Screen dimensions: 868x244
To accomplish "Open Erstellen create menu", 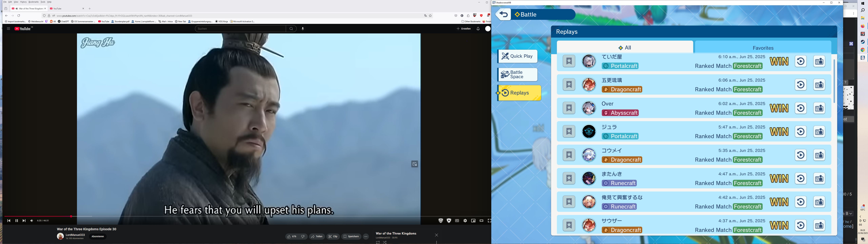I will [464, 29].
